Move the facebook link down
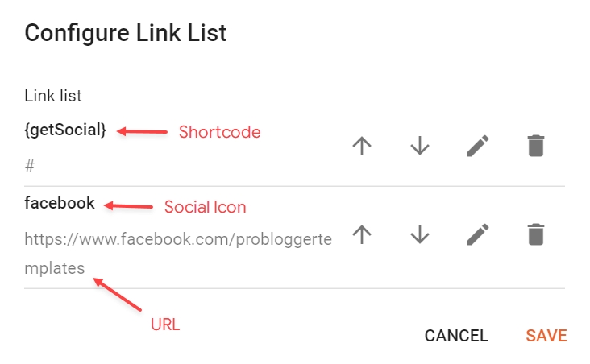Viewport: 590px width, 364px height. [419, 234]
